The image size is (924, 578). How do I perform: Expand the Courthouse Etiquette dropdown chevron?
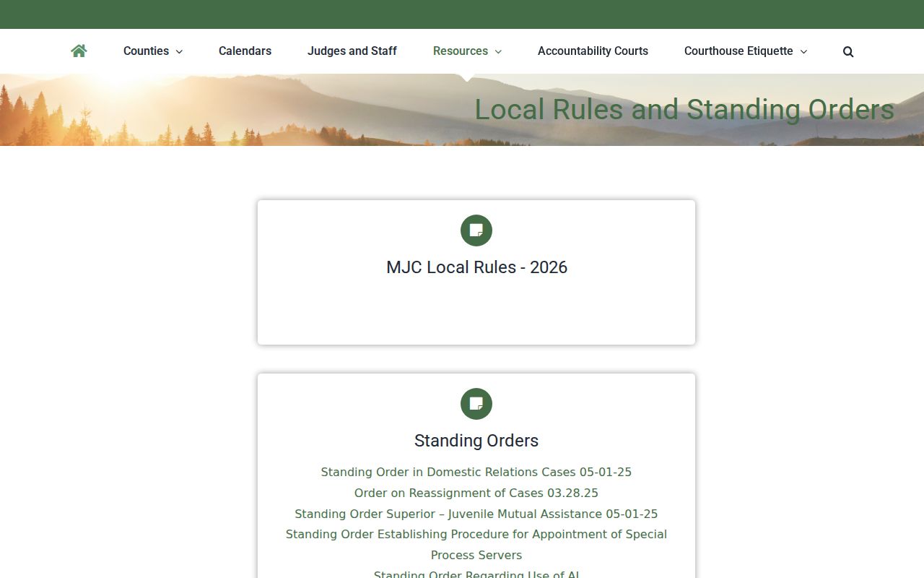(803, 51)
